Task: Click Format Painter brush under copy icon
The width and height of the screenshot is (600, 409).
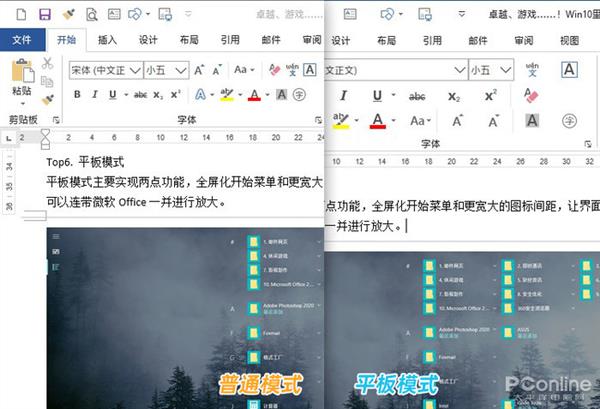Action: click(47, 99)
